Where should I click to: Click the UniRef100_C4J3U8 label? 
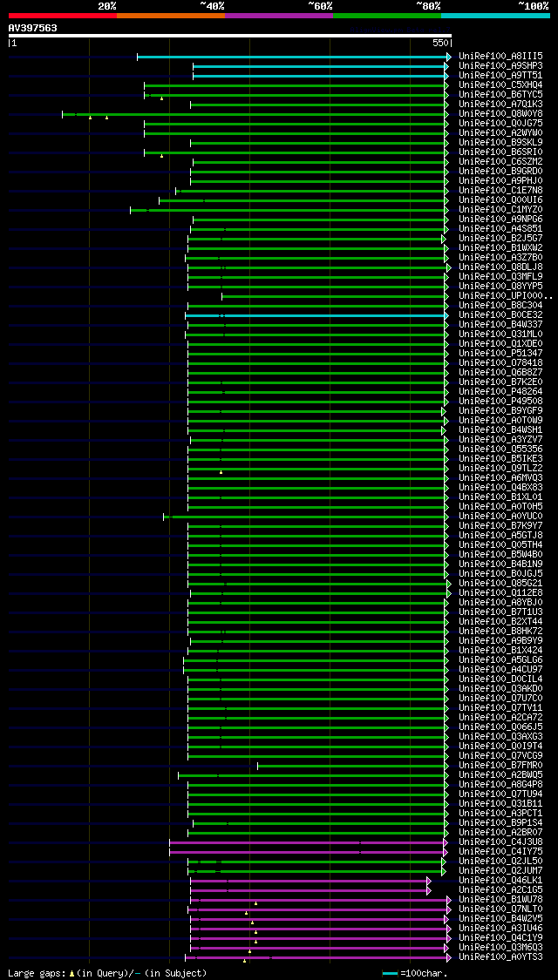pyautogui.click(x=500, y=841)
